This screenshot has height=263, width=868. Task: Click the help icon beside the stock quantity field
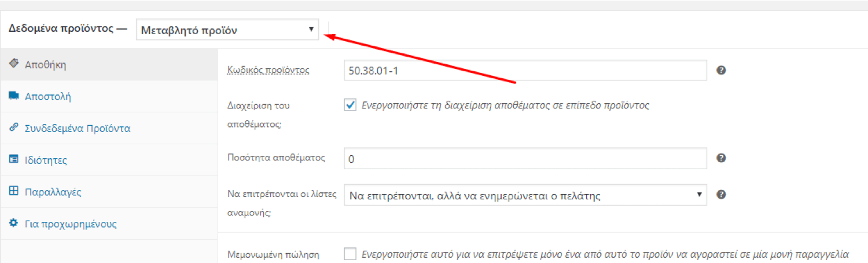point(721,158)
